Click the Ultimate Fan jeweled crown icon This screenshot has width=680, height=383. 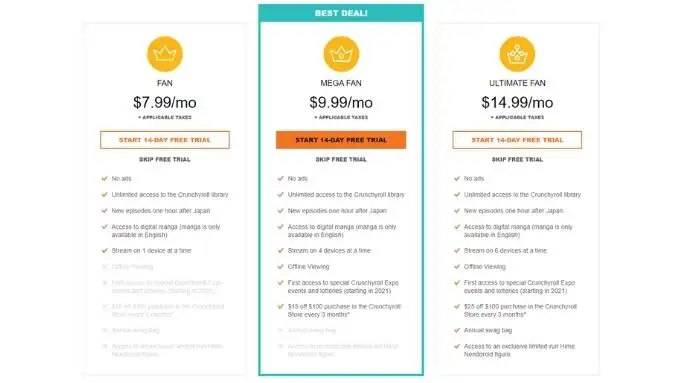tap(517, 54)
